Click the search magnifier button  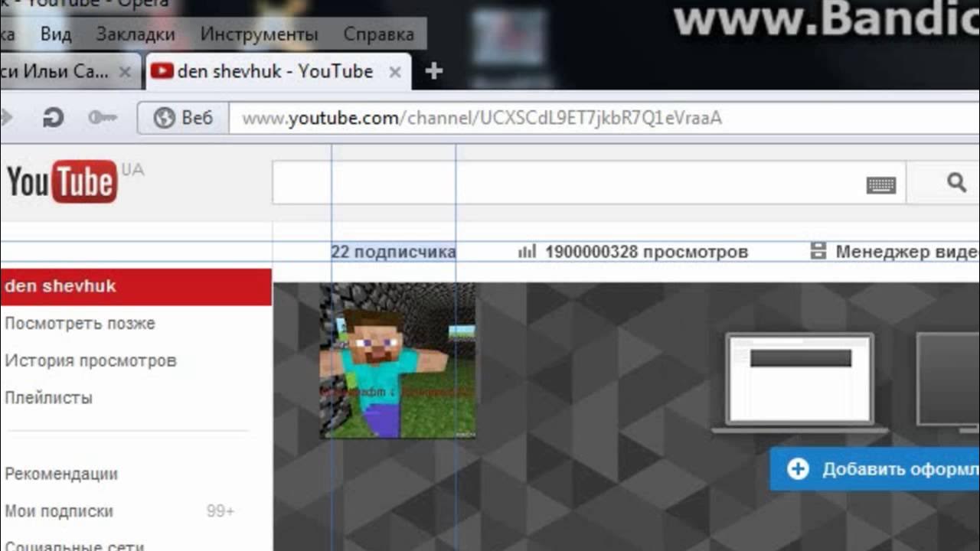click(x=956, y=182)
